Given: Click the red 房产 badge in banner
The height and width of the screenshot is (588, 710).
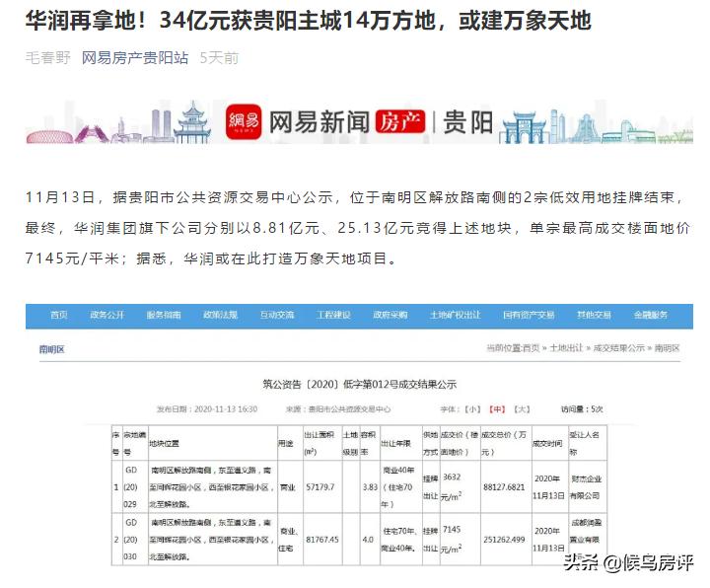Looking at the screenshot, I should (x=399, y=122).
